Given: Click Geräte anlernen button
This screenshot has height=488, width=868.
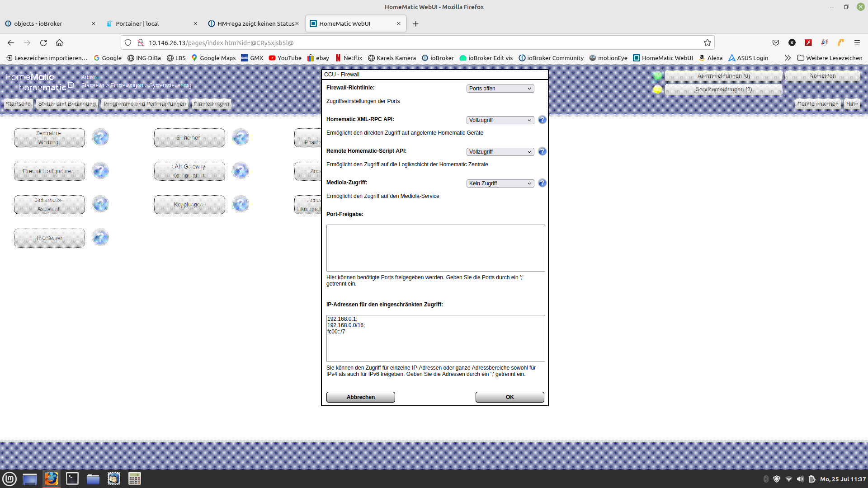Looking at the screenshot, I should pos(818,104).
